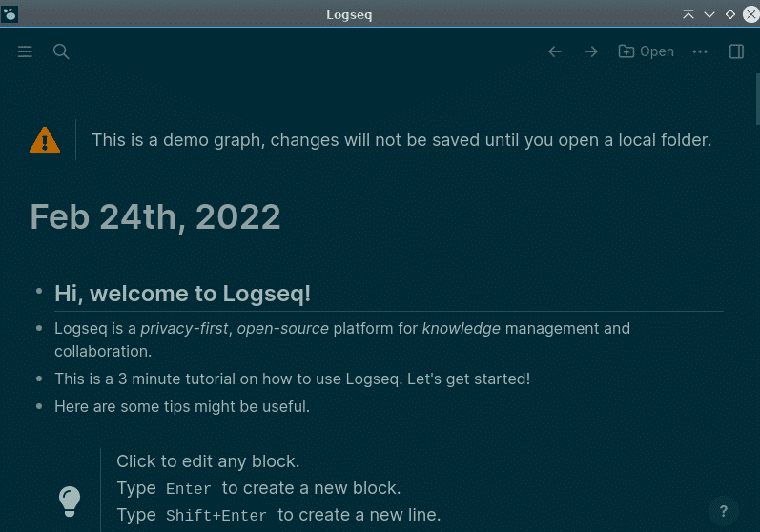This screenshot has width=760, height=532.
Task: Go back with the left arrow
Action: (x=555, y=51)
